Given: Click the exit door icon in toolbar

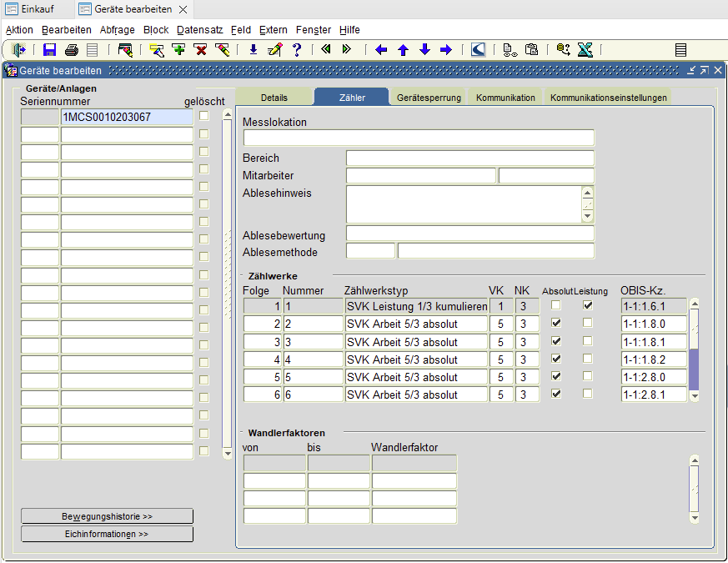Looking at the screenshot, I should [19, 50].
